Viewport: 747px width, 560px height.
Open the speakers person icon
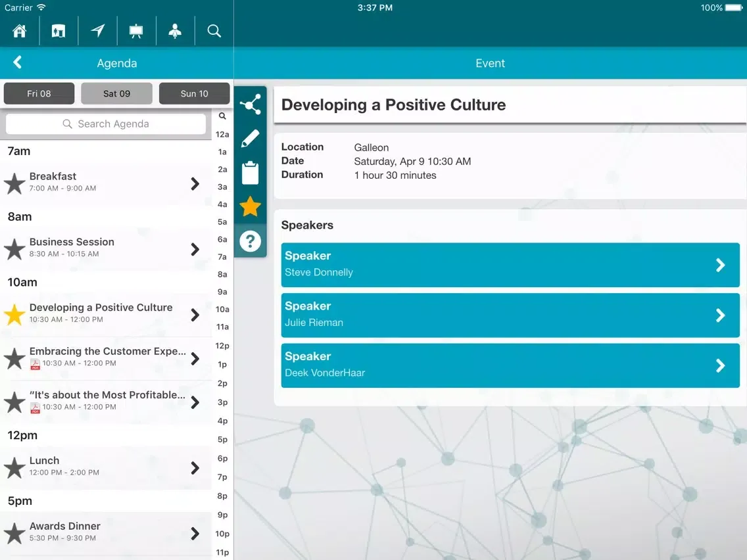coord(176,31)
